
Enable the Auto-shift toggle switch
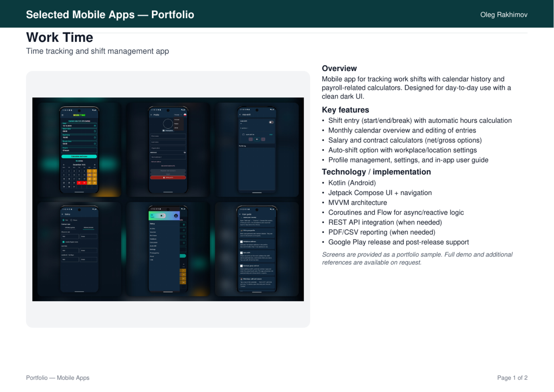(271, 122)
